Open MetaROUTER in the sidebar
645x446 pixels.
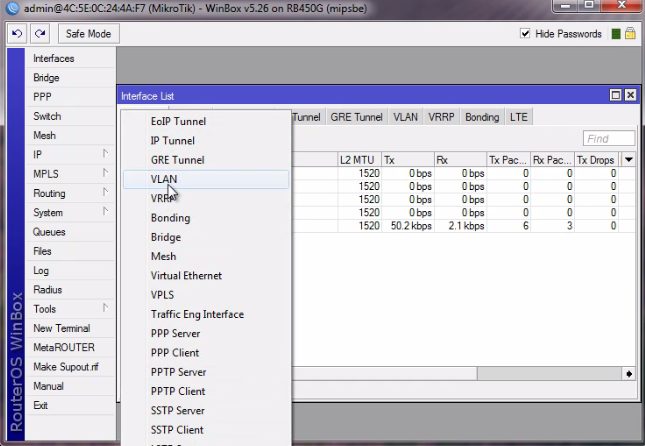click(x=70, y=347)
